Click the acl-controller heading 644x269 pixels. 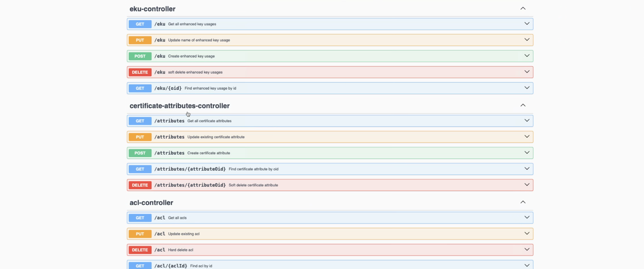(x=151, y=203)
